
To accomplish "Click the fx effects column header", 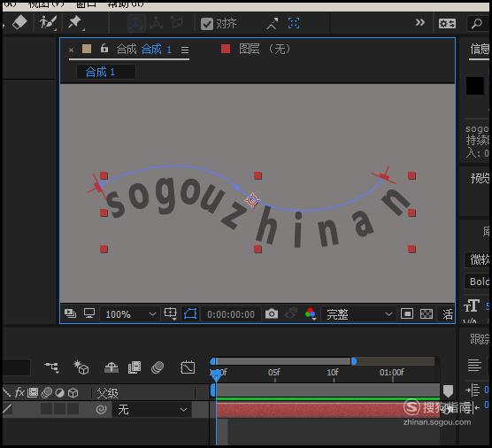I will pyautogui.click(x=19, y=392).
